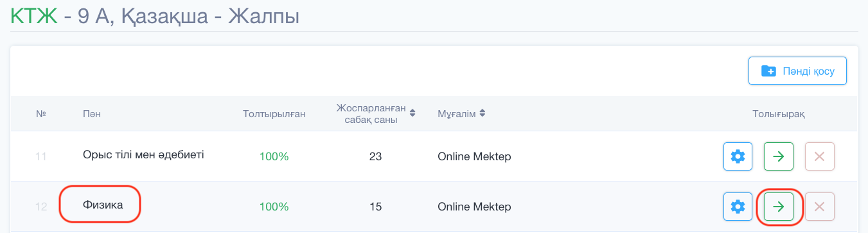Screen dimensions: 868x233
Task: Go to Физика details with green arrow
Action: pos(779,207)
